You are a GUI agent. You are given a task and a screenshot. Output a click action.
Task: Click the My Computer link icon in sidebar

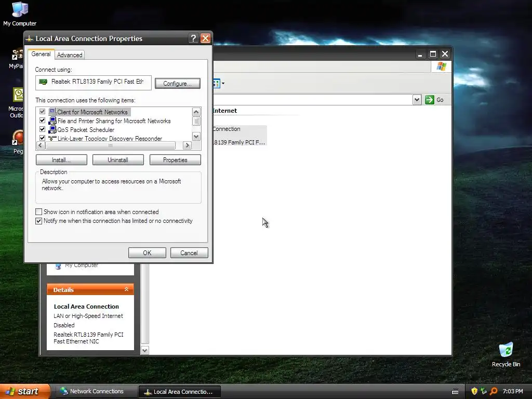[x=58, y=266]
